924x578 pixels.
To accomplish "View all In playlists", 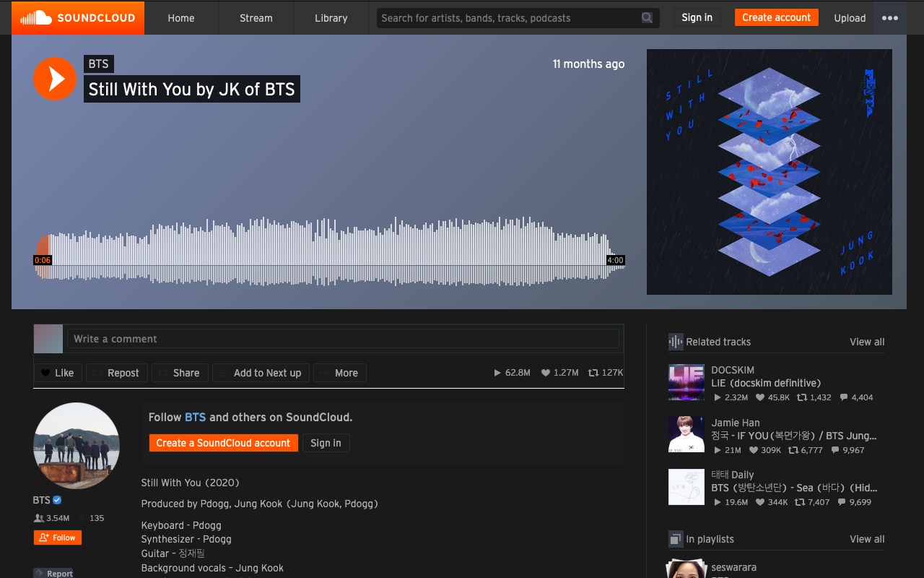I will [867, 539].
